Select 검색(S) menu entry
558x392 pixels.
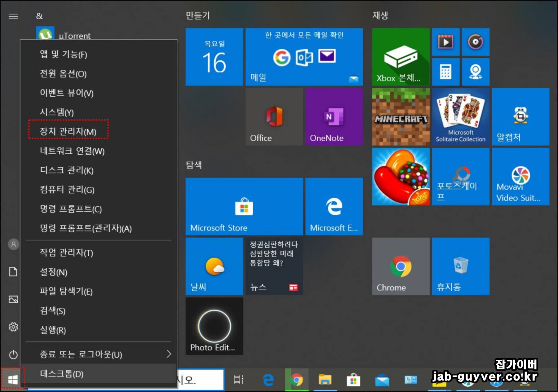[99, 311]
